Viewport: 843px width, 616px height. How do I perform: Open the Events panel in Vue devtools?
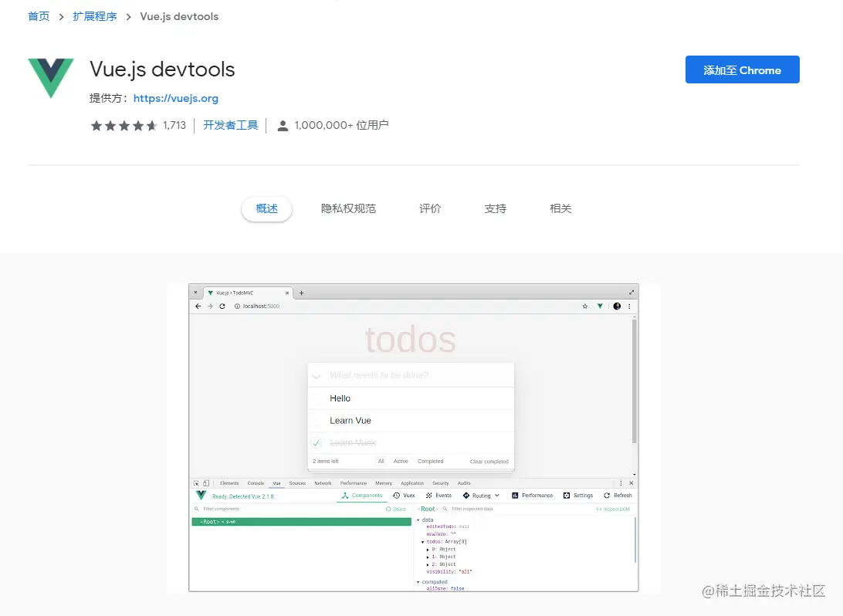pyautogui.click(x=438, y=496)
